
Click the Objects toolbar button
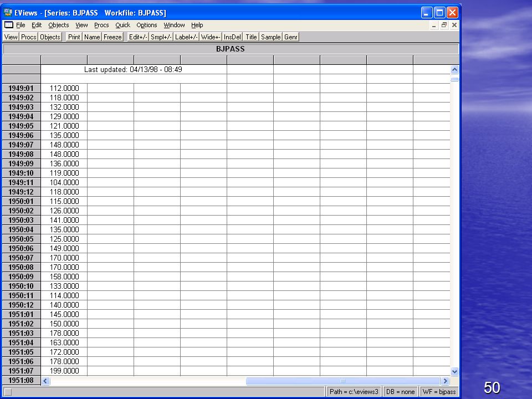(x=50, y=37)
